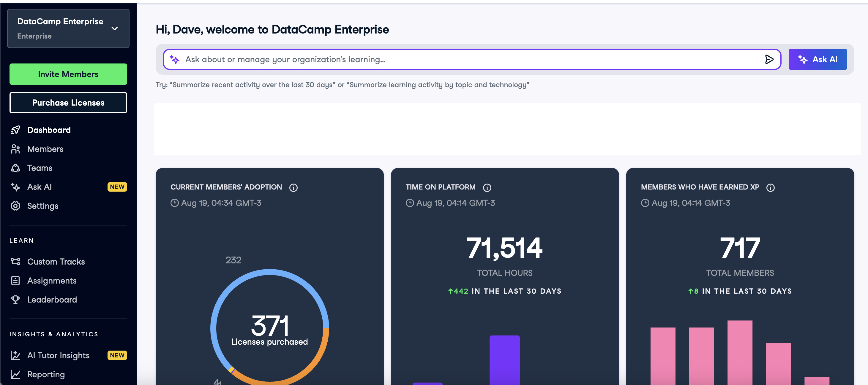The height and width of the screenshot is (385, 868).
Task: Expand the DataCamp Enterprise organization switcher
Action: pyautogui.click(x=68, y=28)
